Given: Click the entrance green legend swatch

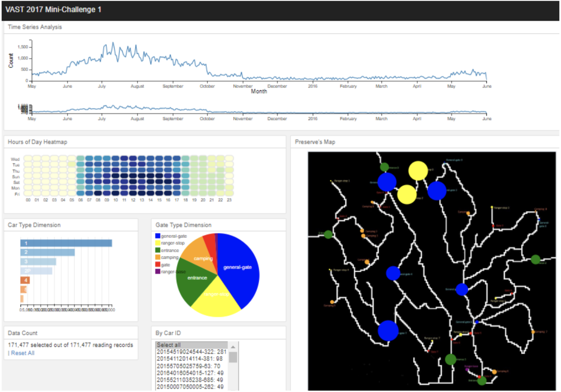Looking at the screenshot, I should tap(158, 250).
